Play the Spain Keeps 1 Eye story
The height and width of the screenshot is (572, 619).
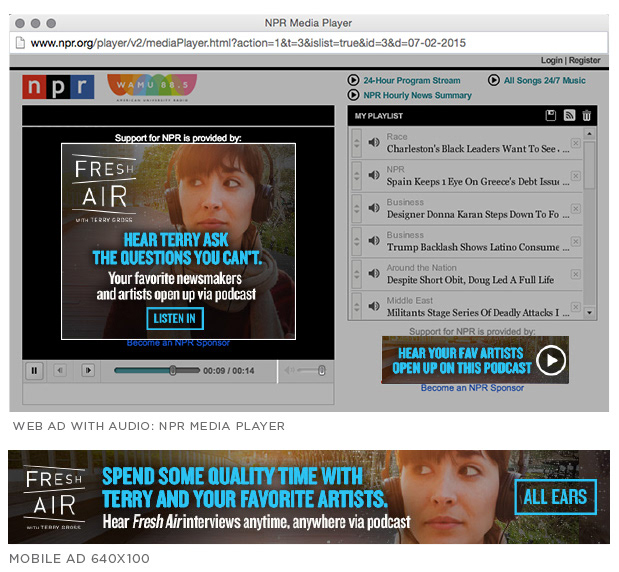374,175
